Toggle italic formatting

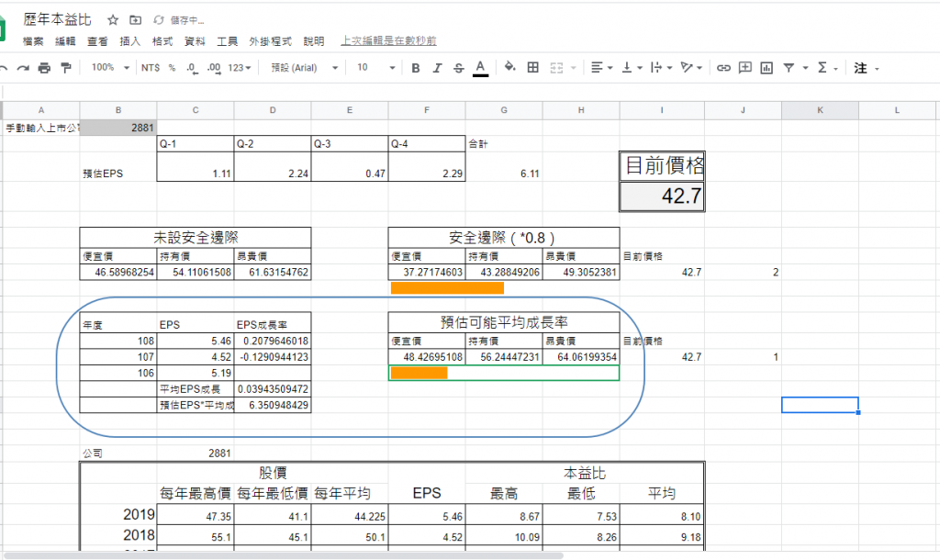click(437, 68)
